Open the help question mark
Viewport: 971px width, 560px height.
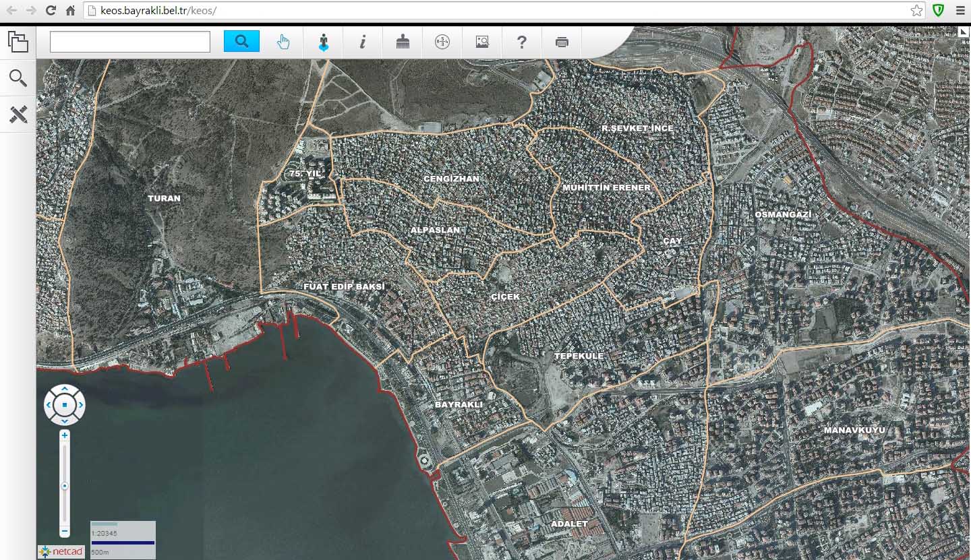click(521, 42)
